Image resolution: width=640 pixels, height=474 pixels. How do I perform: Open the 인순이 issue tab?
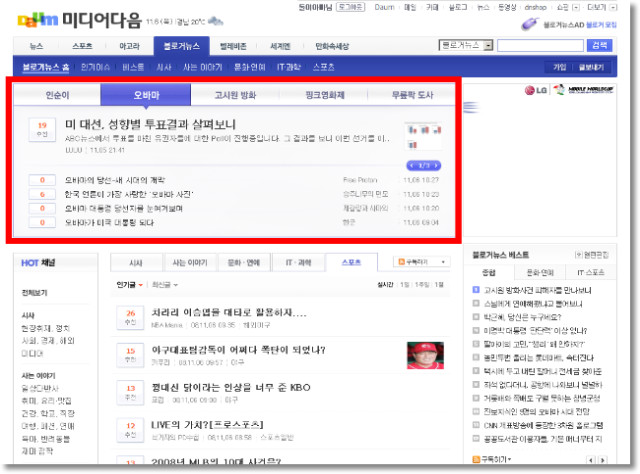click(x=58, y=95)
